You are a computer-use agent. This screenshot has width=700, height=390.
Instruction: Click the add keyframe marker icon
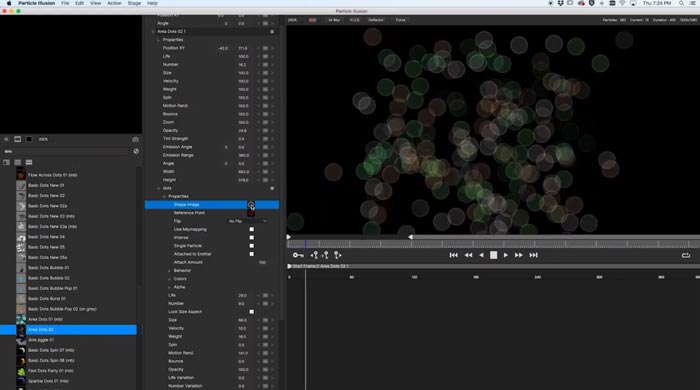(x=325, y=255)
